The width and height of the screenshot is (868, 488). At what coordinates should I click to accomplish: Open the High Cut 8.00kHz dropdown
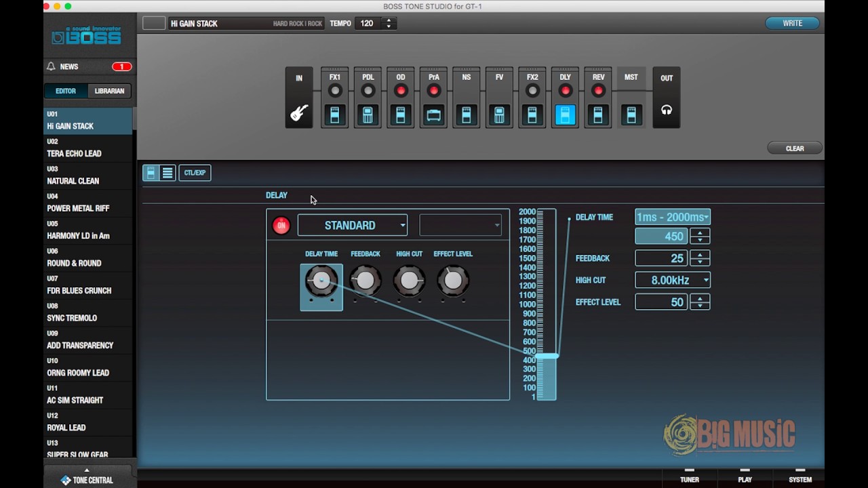673,280
